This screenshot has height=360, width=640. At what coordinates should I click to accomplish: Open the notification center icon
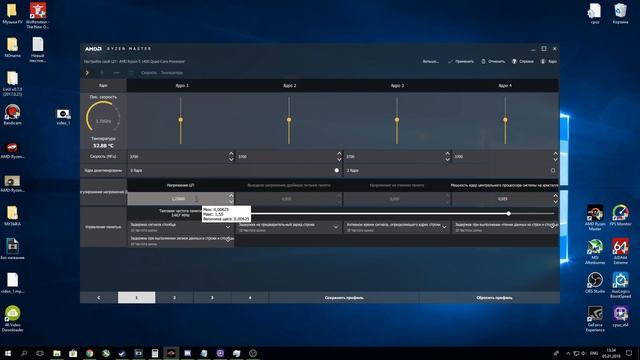pos(629,353)
